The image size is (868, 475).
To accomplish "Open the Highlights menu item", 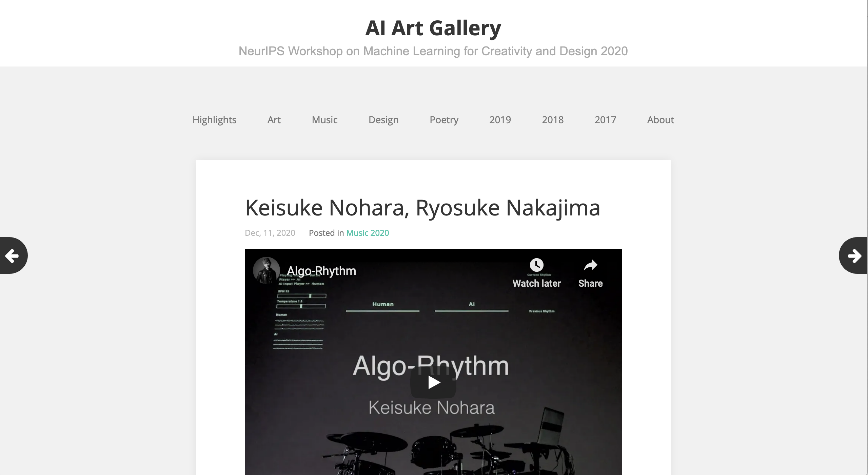I will [214, 120].
